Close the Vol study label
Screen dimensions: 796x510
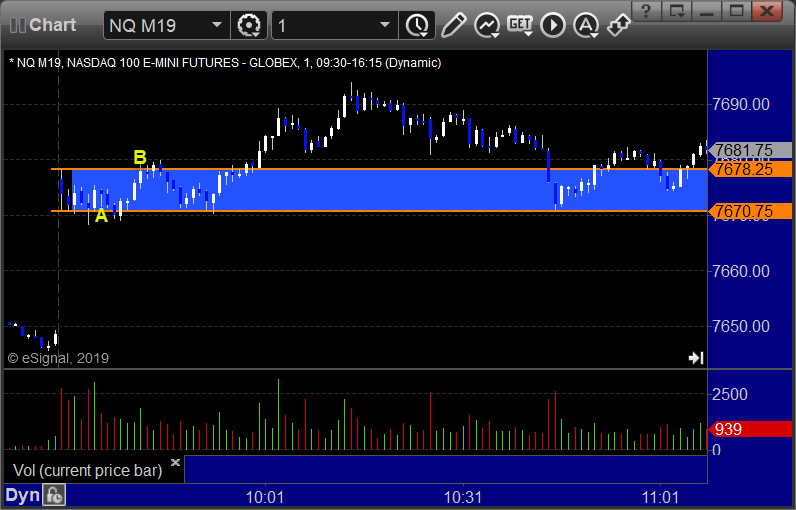175,462
